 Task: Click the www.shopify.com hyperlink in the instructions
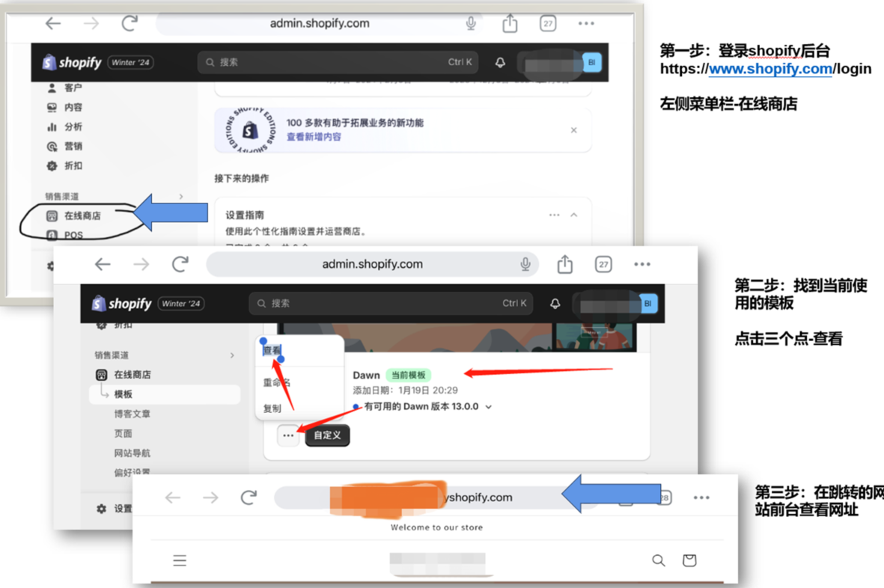click(769, 69)
